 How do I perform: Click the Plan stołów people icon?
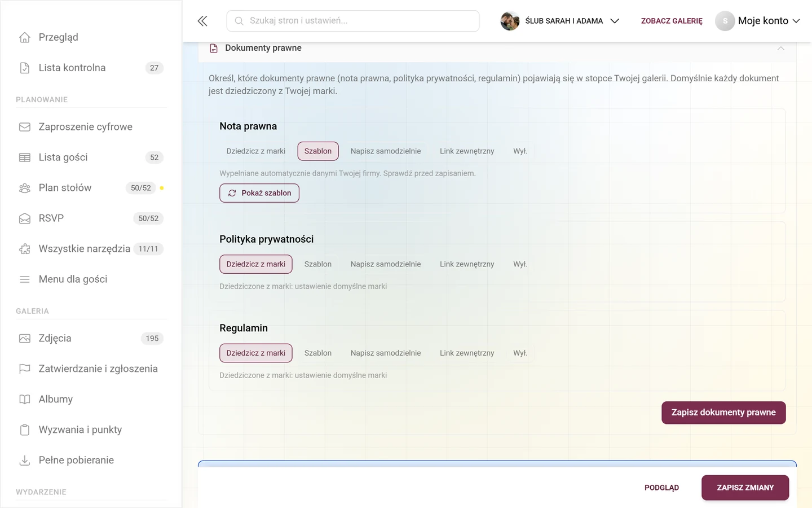(x=25, y=188)
